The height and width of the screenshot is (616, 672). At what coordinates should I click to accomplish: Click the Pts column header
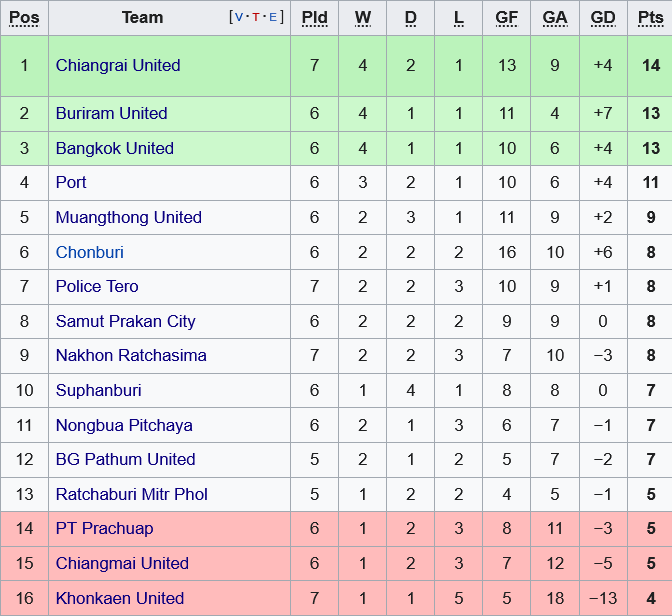tap(650, 17)
